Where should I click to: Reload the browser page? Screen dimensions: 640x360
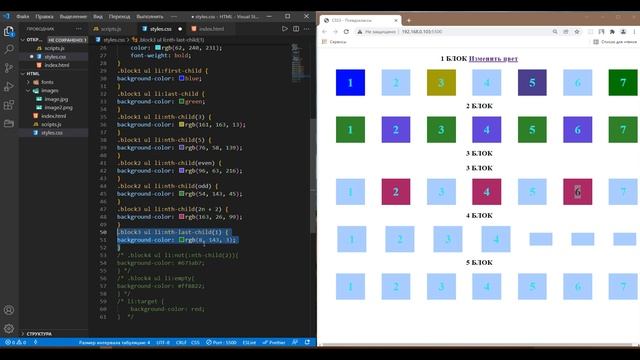346,31
